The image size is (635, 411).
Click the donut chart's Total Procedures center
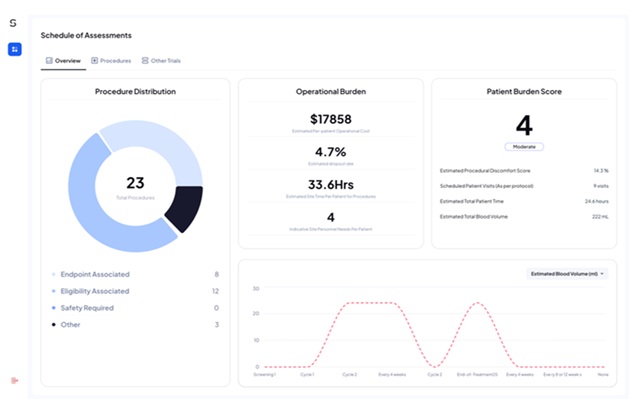tap(135, 187)
